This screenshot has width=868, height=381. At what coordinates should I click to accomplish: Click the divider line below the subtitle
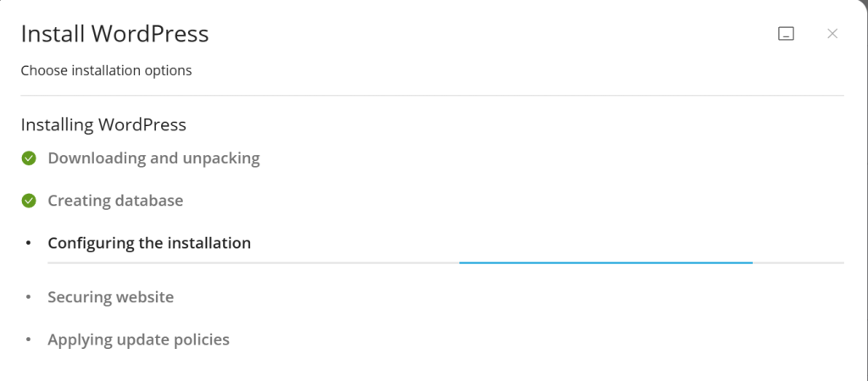pyautogui.click(x=432, y=96)
